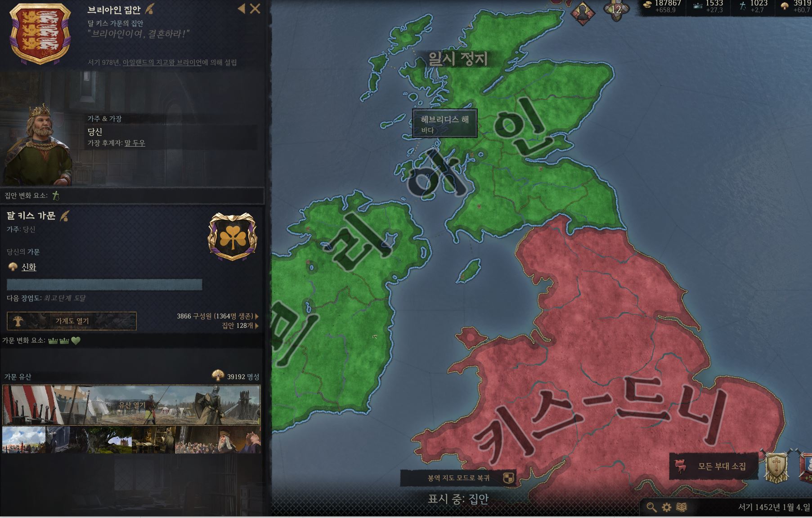The image size is (812, 518).
Task: Expand the 3866 구성원 members list arrow
Action: click(257, 316)
